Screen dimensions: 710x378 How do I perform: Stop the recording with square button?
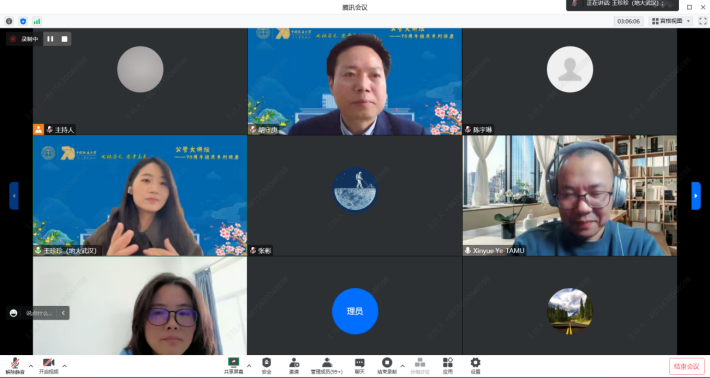click(x=64, y=39)
